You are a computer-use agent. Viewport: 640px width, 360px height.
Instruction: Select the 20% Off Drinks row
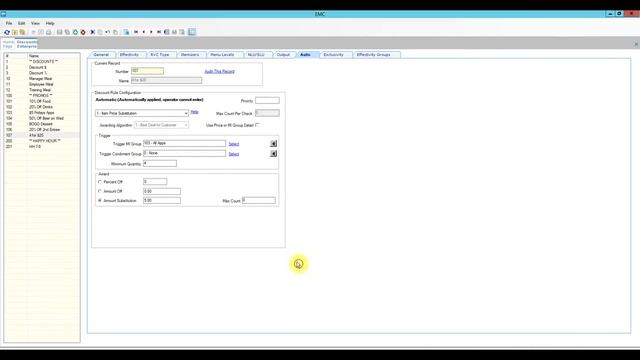(42, 107)
